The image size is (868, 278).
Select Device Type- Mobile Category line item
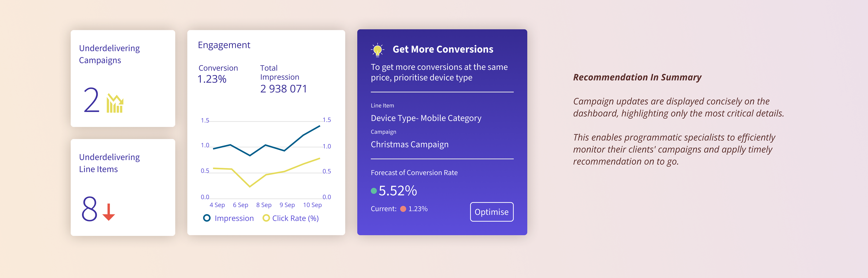(426, 118)
